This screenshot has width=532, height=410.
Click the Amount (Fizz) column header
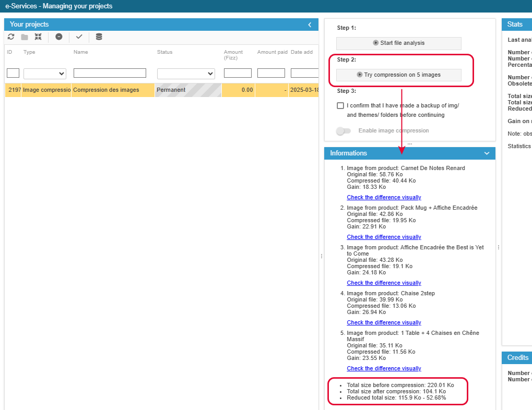[x=233, y=55]
